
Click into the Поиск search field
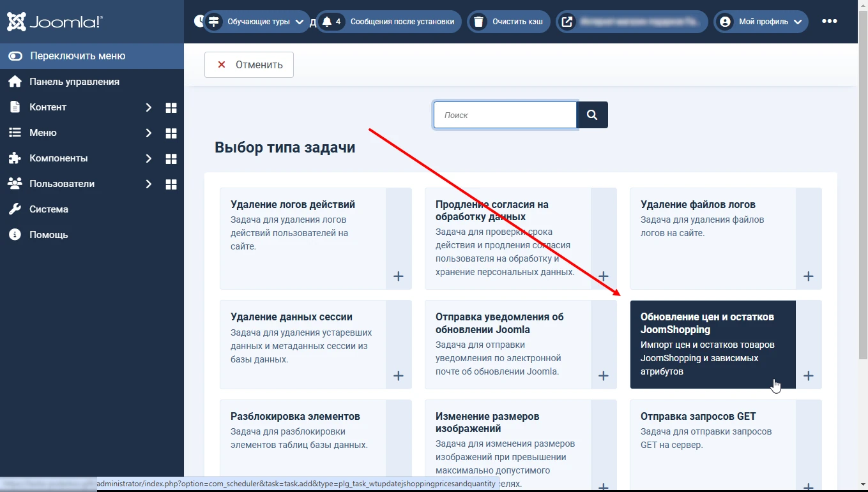[x=505, y=115]
